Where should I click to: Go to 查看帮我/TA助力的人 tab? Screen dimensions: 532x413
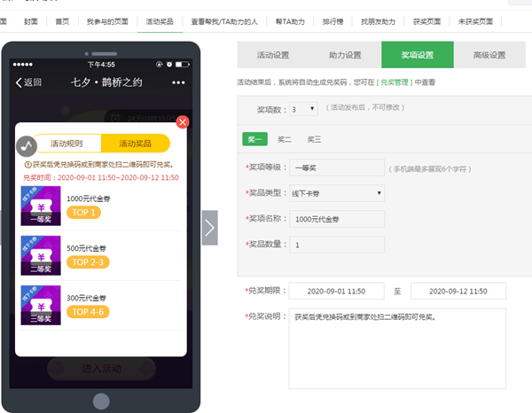coord(224,21)
